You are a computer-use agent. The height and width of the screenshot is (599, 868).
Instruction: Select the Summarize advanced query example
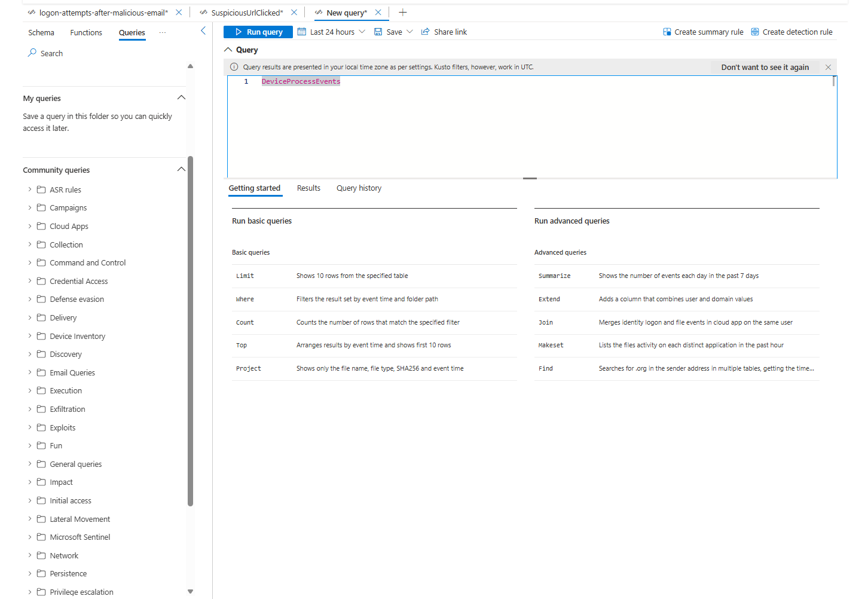pos(554,276)
